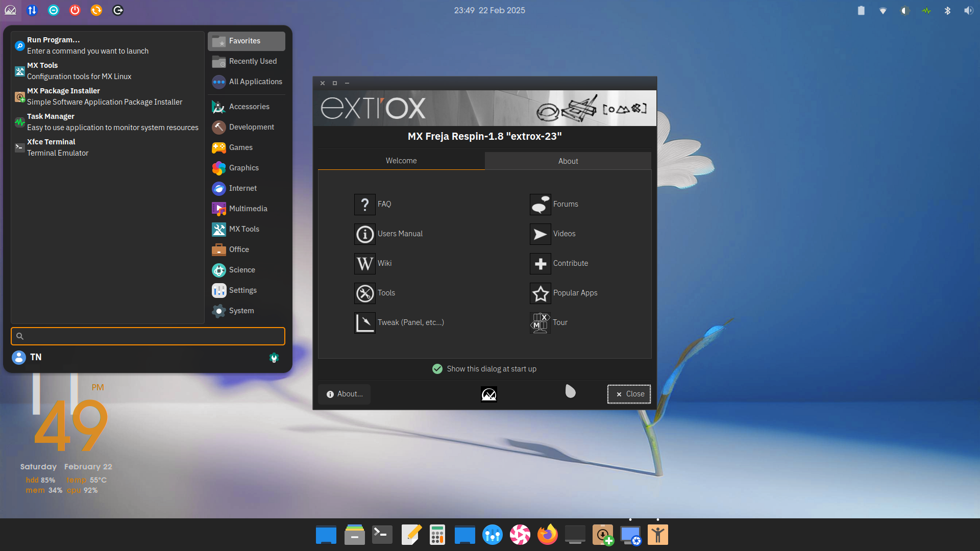The height and width of the screenshot is (551, 980).
Task: Click the About... button
Action: point(345,394)
